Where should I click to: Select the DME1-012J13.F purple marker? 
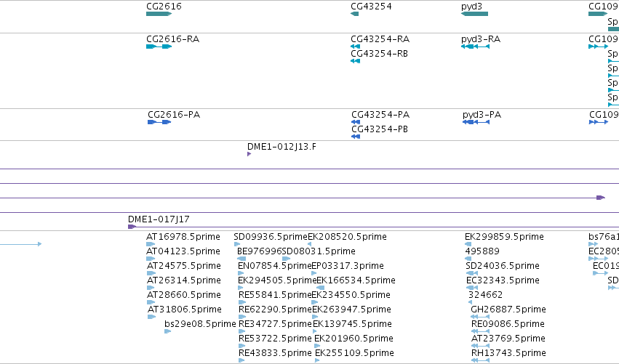pos(249,154)
